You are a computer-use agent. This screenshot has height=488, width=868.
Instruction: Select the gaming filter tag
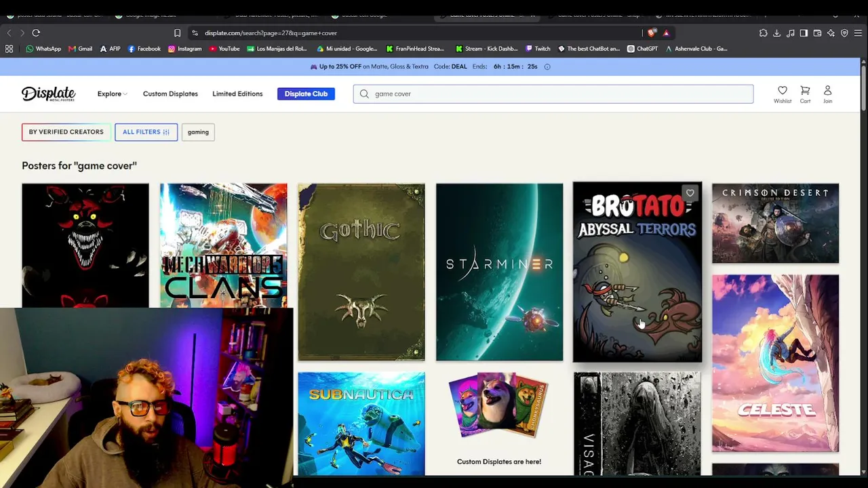pyautogui.click(x=198, y=132)
